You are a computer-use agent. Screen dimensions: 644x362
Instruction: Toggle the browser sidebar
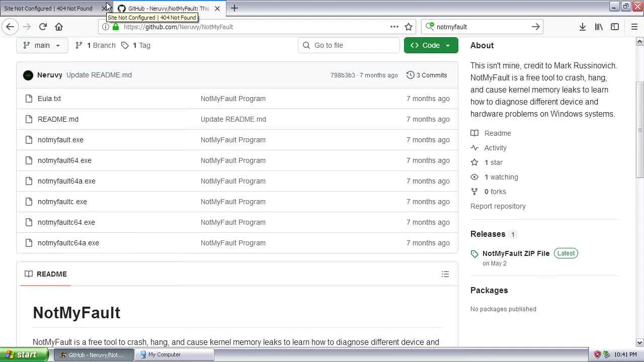click(615, 27)
